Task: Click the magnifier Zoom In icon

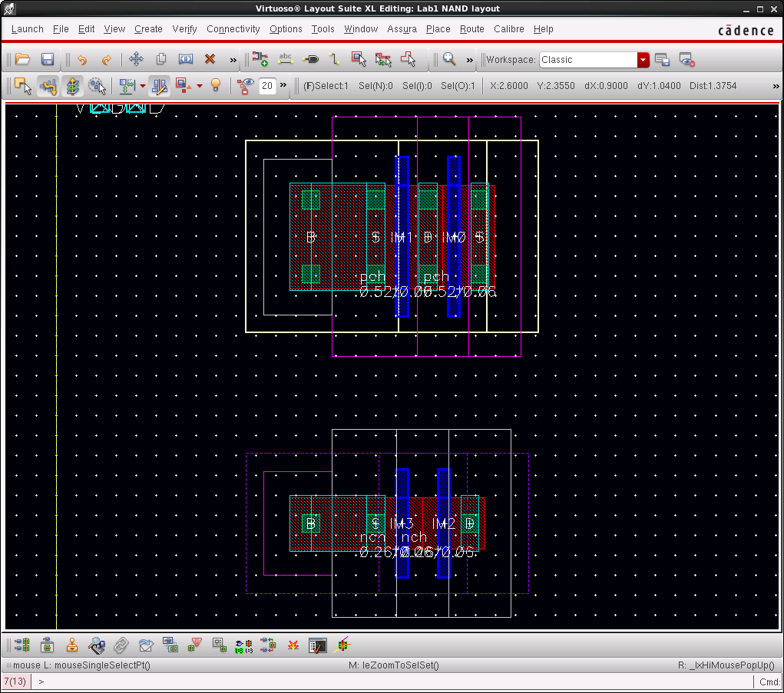Action: (x=449, y=59)
